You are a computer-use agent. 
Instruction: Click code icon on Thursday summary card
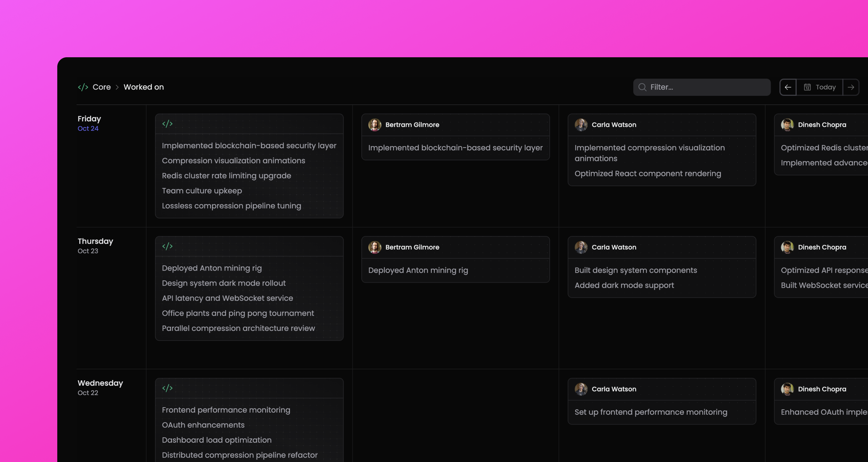[167, 246]
